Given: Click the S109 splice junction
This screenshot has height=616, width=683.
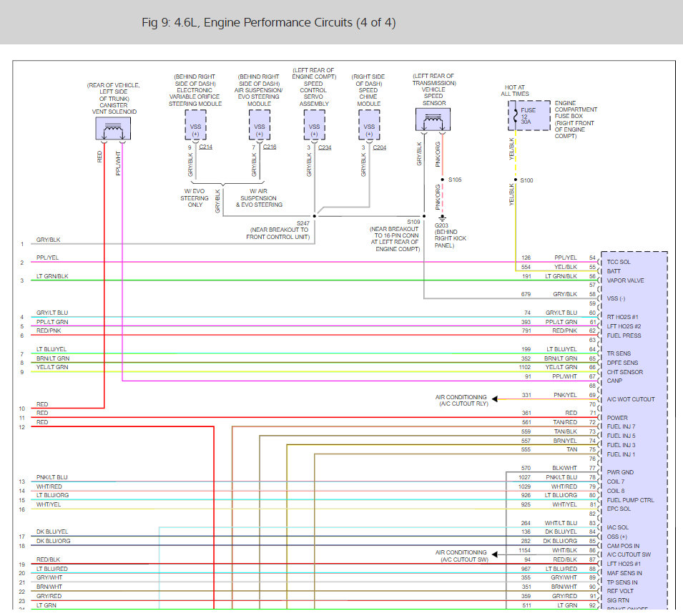Looking at the screenshot, I should click(424, 216).
